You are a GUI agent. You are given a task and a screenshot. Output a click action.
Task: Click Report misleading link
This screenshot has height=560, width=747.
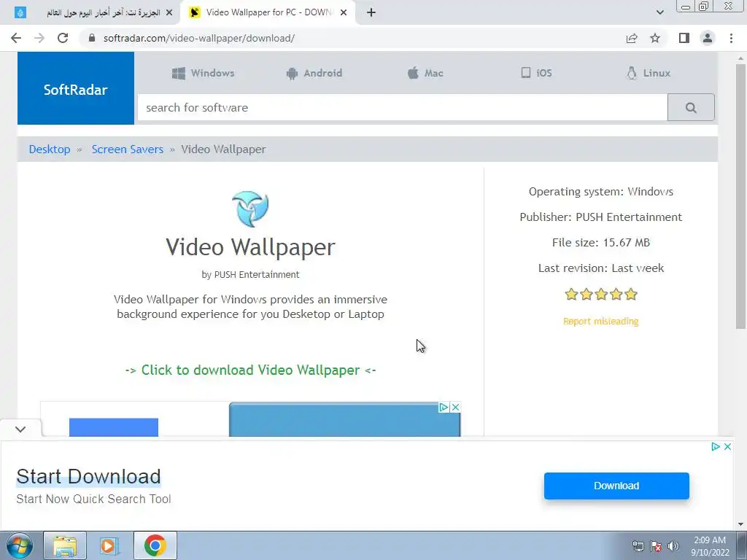601,322
